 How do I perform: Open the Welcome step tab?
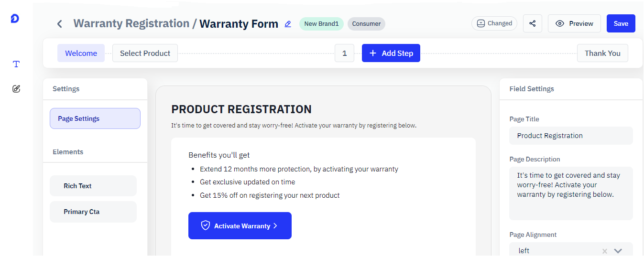click(x=81, y=53)
